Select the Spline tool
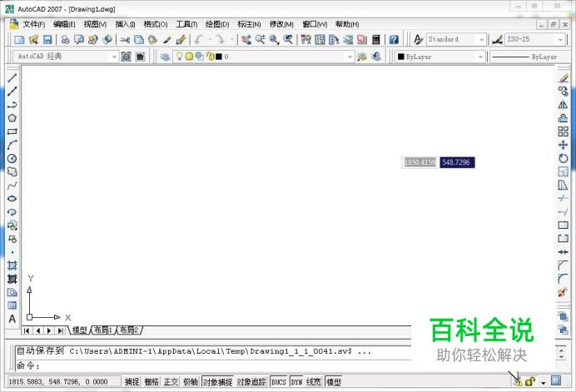This screenshot has height=392, width=576. click(x=12, y=185)
